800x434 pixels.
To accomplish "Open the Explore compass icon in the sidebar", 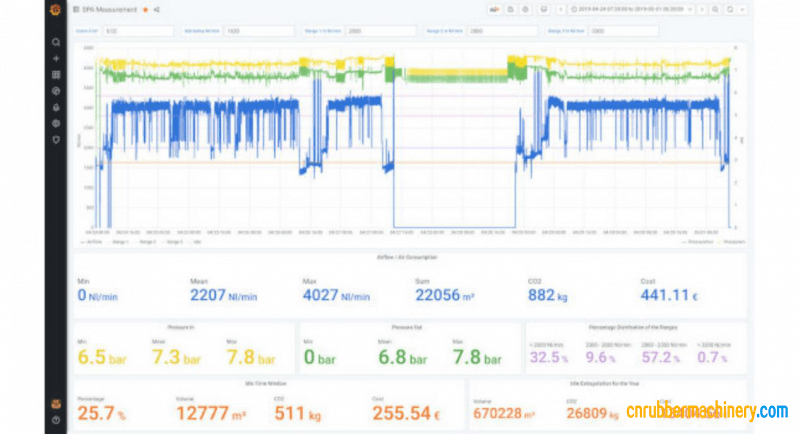I will tap(55, 90).
